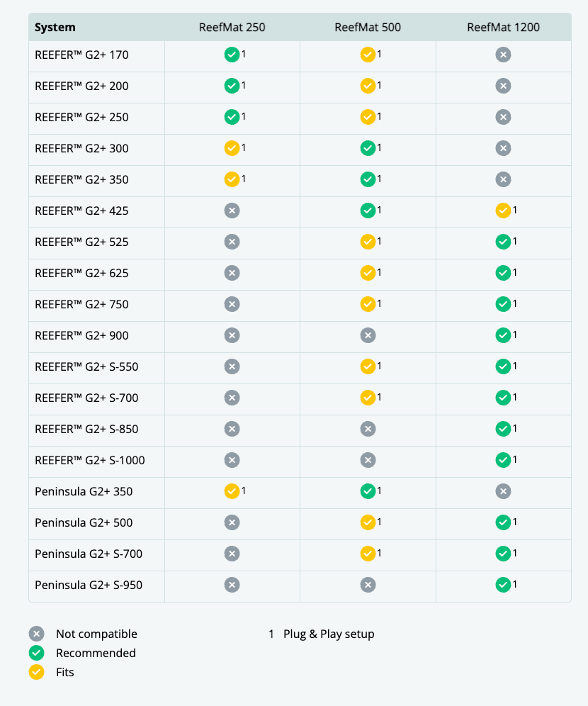Click the System column header
Viewport: 588px width, 706px height.
(x=55, y=28)
